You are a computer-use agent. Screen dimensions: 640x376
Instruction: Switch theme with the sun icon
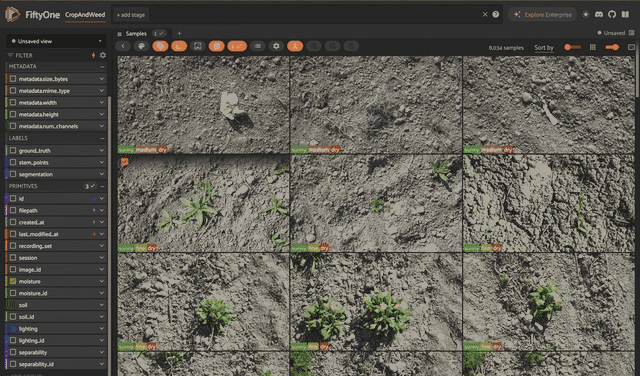(x=586, y=14)
